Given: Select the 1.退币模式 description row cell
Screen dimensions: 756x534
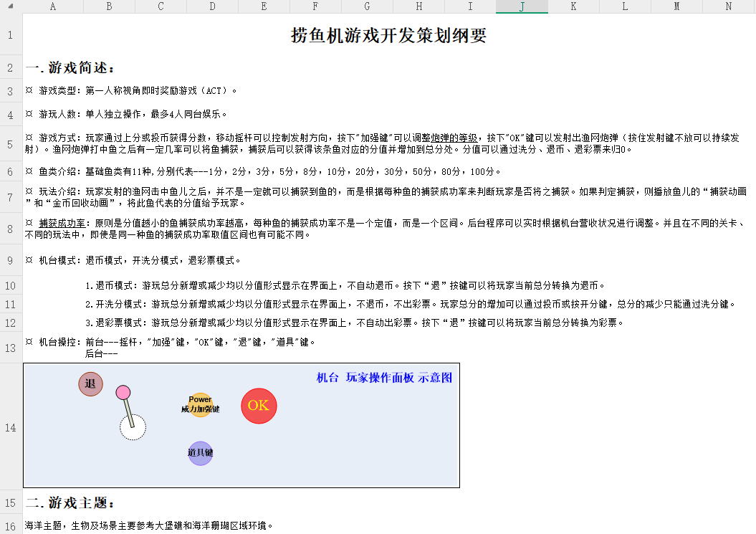Looking at the screenshot, I should coord(344,285).
